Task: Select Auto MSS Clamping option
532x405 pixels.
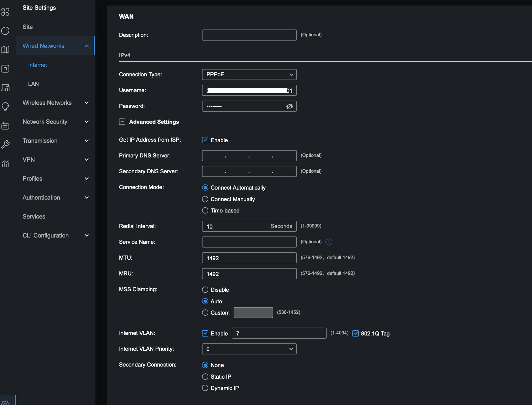Action: pos(205,301)
